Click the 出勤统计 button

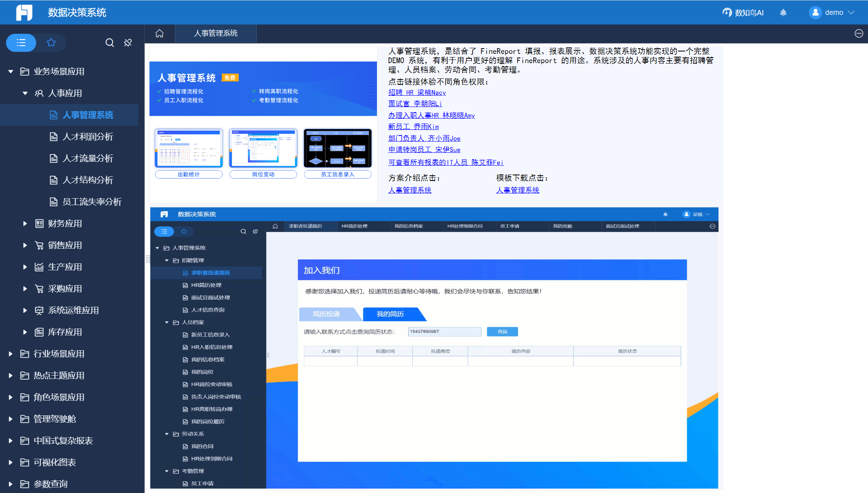(188, 174)
